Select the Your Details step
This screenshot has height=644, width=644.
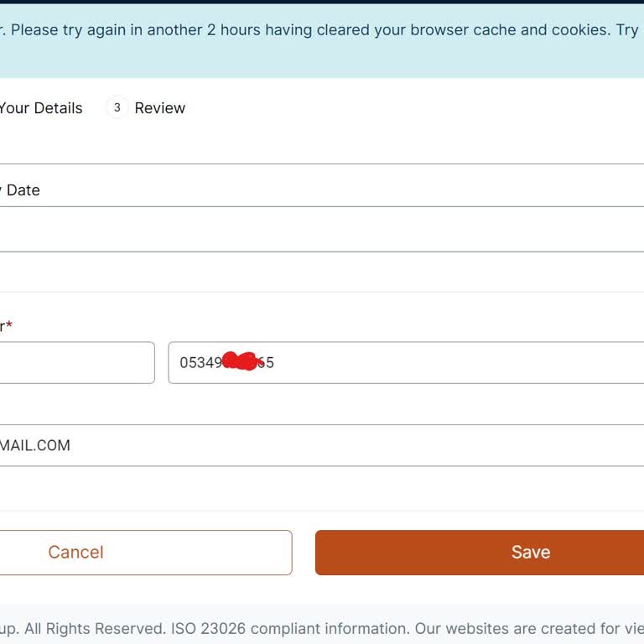tap(41, 108)
